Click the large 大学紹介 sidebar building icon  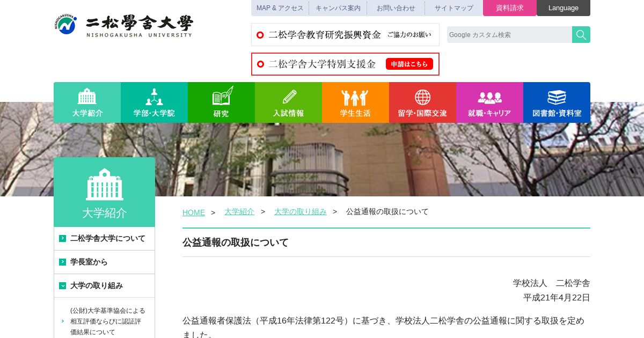click(105, 185)
